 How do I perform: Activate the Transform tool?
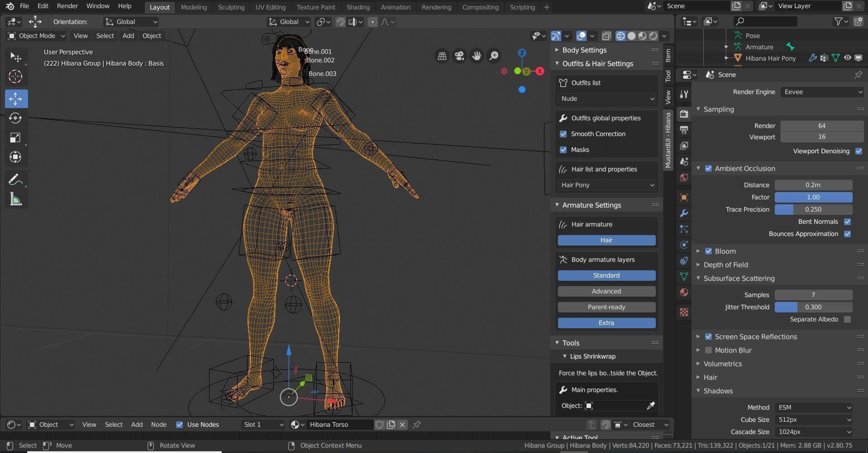point(15,157)
